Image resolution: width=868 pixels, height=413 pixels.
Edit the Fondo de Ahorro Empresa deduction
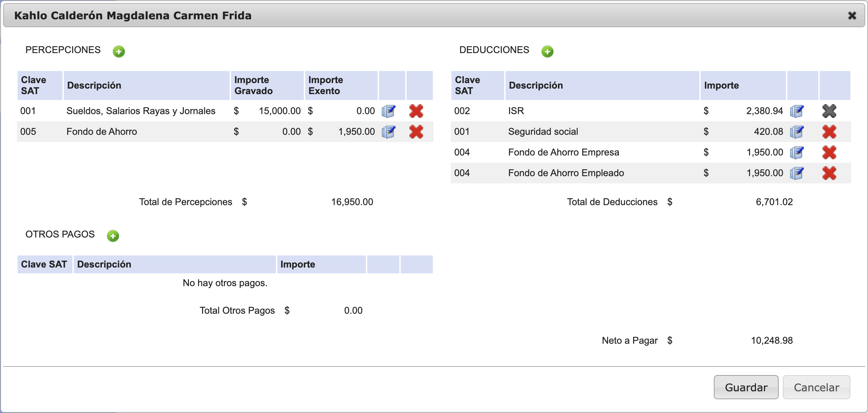coord(797,152)
